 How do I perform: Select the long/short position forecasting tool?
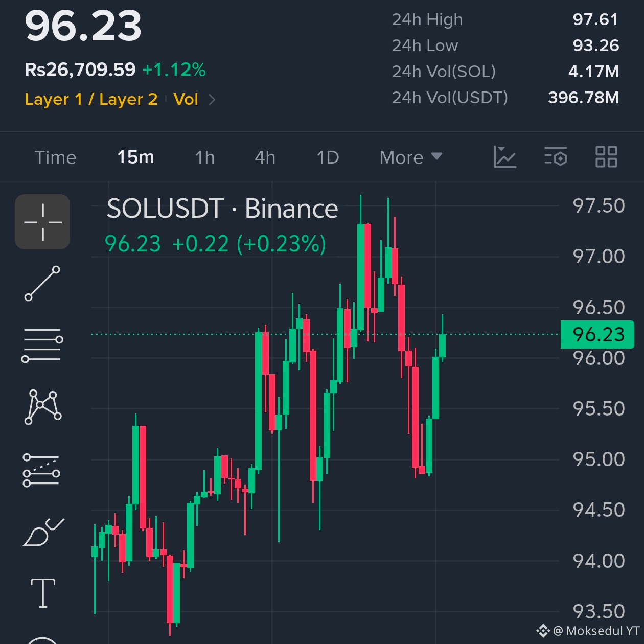coord(41,470)
